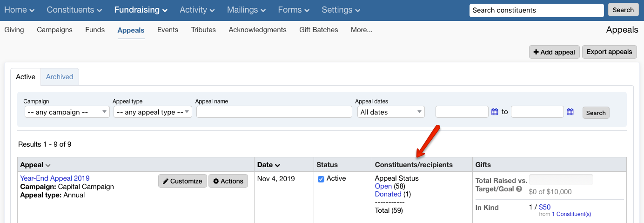Viewport: 644px width, 223px height.
Task: Click the $50 In Kind link
Action: tap(545, 207)
